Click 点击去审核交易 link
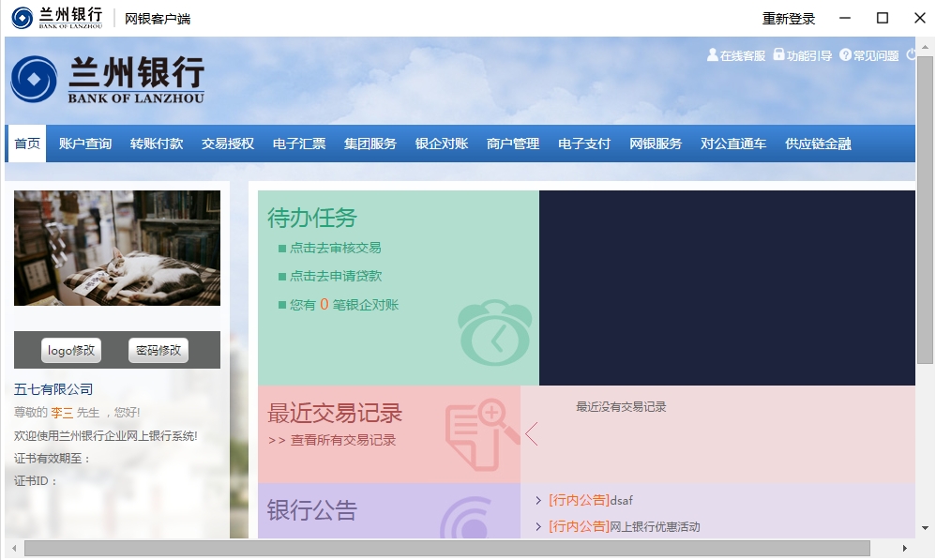The width and height of the screenshot is (936, 560). (x=336, y=248)
